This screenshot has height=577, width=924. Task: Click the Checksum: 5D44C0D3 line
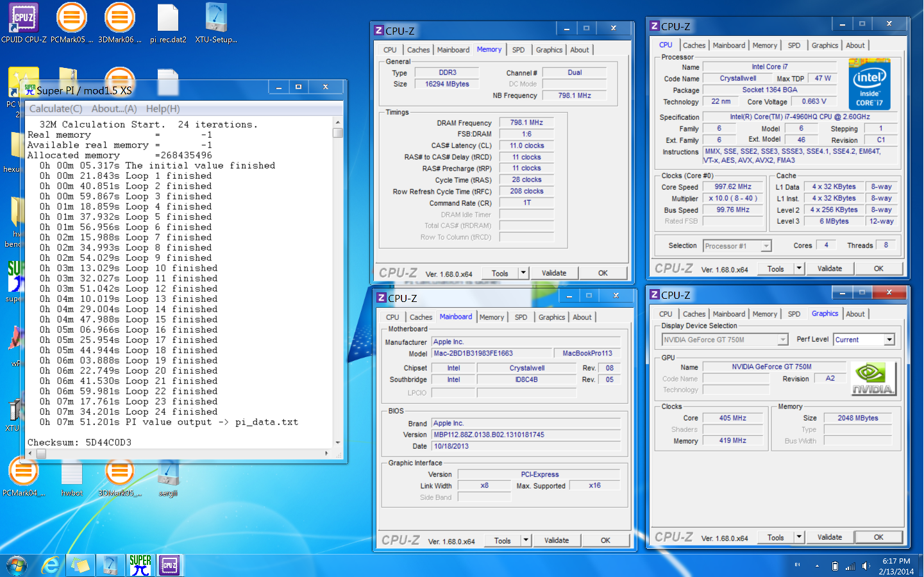80,442
